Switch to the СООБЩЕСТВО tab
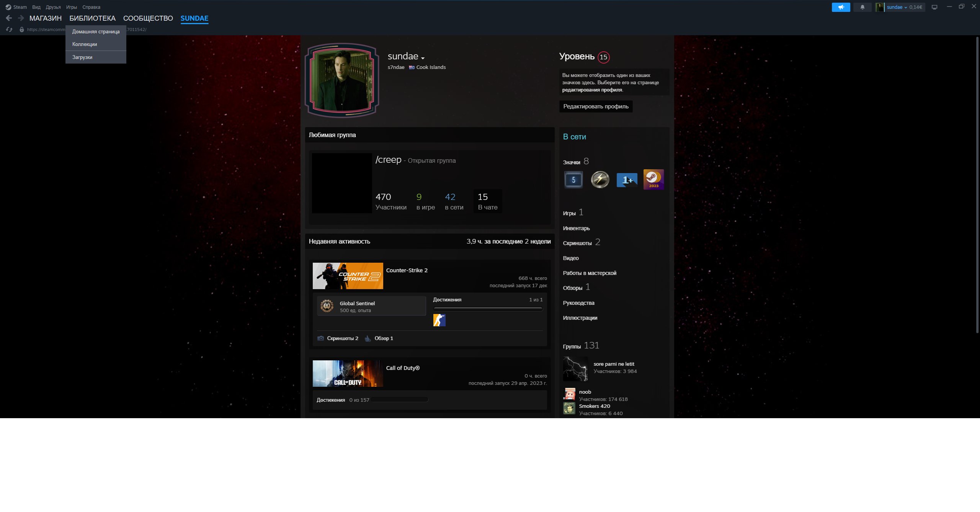Viewport: 980px width, 512px height. (148, 18)
